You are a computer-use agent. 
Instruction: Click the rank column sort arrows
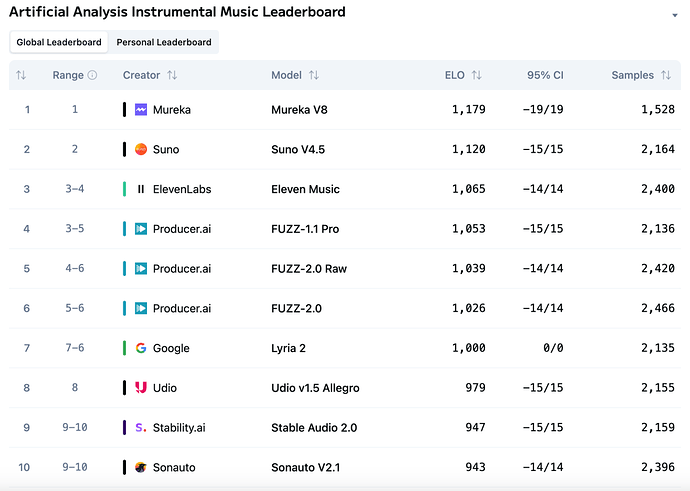point(21,75)
